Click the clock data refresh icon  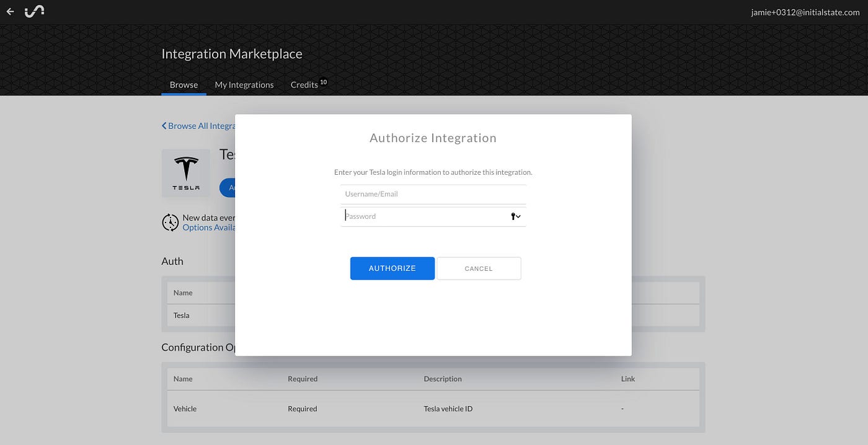pyautogui.click(x=170, y=222)
